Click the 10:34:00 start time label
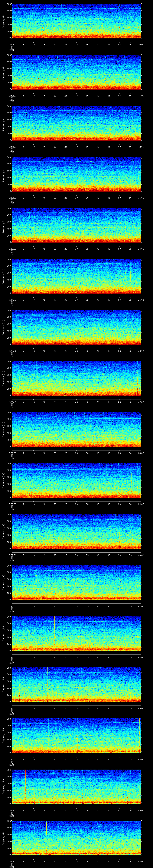This screenshot has width=153, height=868. [12, 300]
